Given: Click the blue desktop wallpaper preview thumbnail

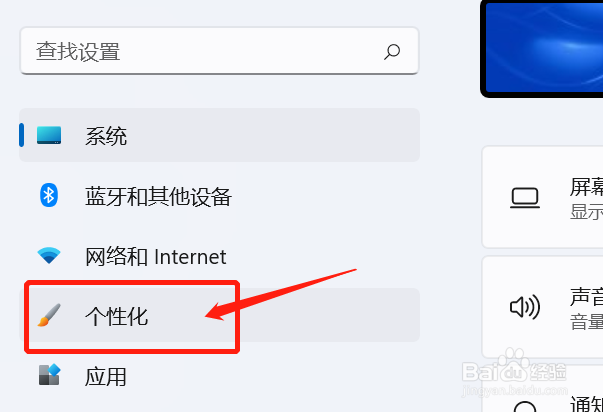Looking at the screenshot, I should 541,48.
